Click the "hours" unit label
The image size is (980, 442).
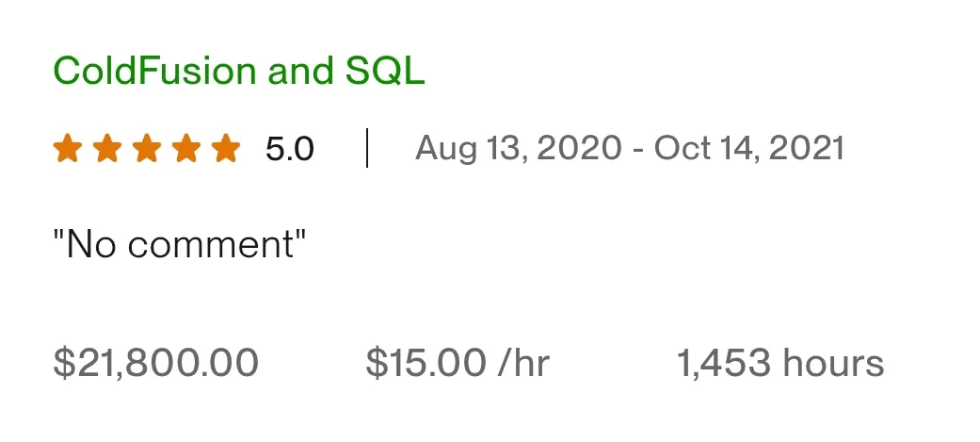click(833, 363)
